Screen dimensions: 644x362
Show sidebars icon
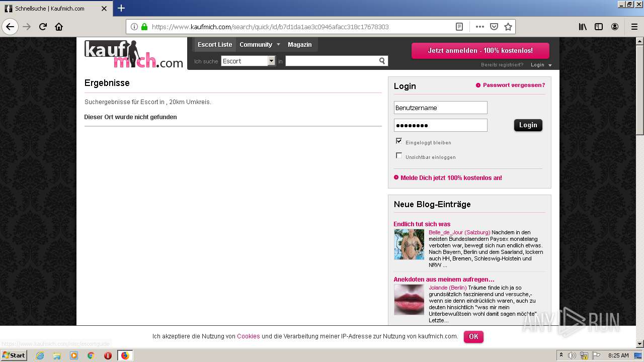(599, 27)
